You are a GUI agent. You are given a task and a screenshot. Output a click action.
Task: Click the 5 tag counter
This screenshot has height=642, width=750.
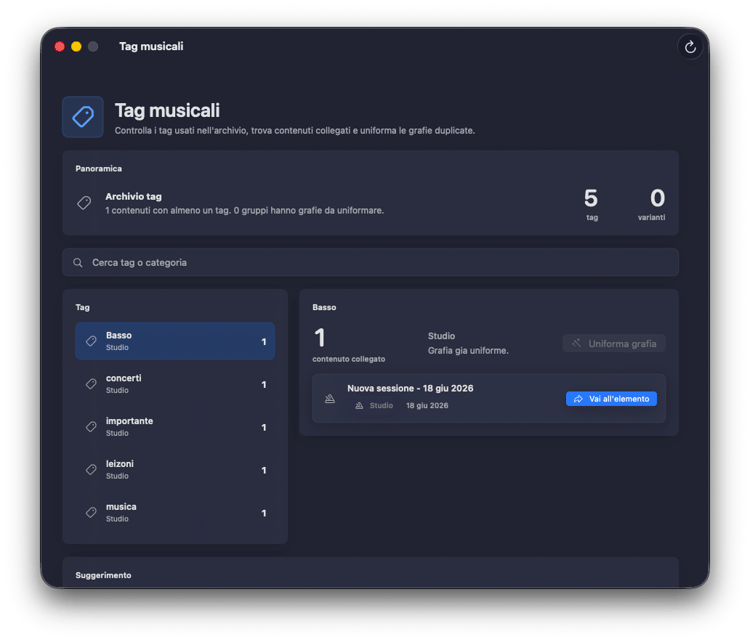[591, 205]
